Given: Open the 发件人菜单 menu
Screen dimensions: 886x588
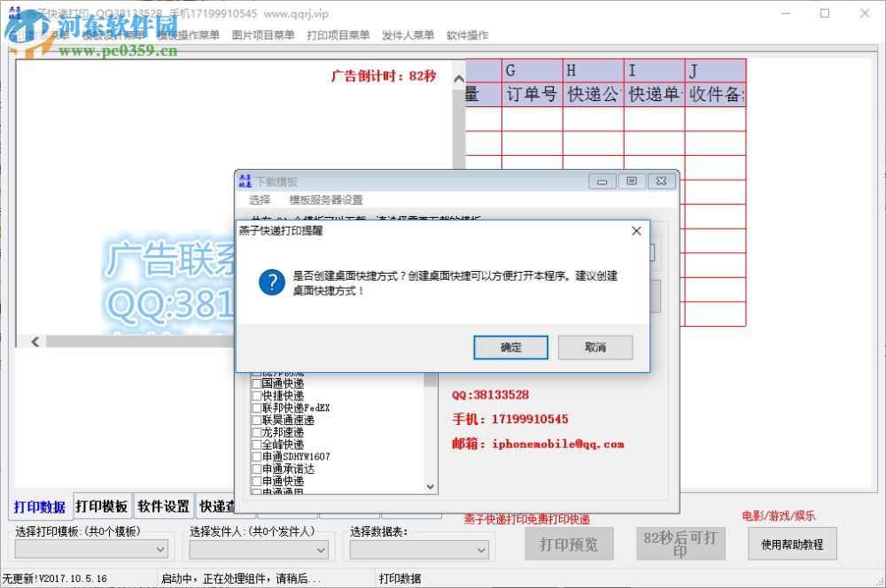Looking at the screenshot, I should click(408, 35).
